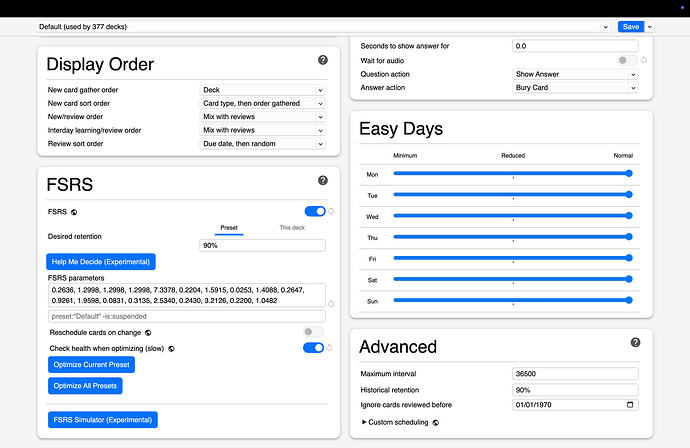Click the Maximum interval field
This screenshot has width=690, height=448.
[575, 374]
